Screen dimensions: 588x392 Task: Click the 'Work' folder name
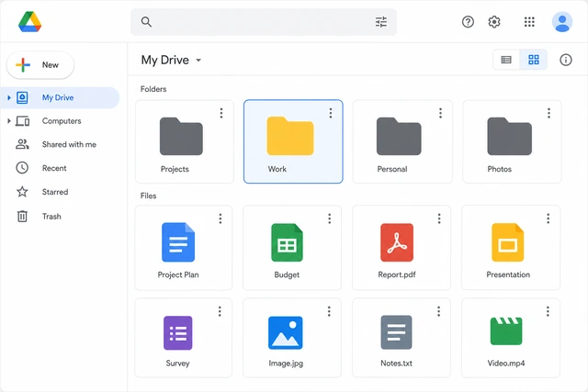coord(277,169)
